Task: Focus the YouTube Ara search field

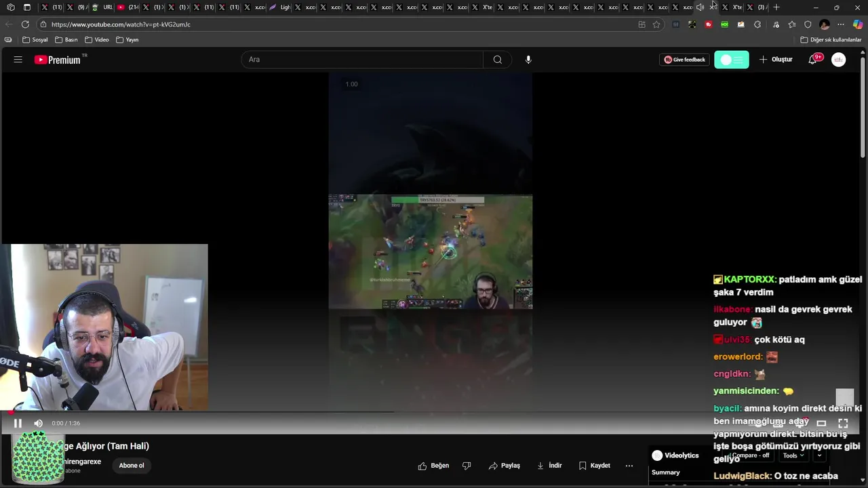Action: [x=362, y=60]
